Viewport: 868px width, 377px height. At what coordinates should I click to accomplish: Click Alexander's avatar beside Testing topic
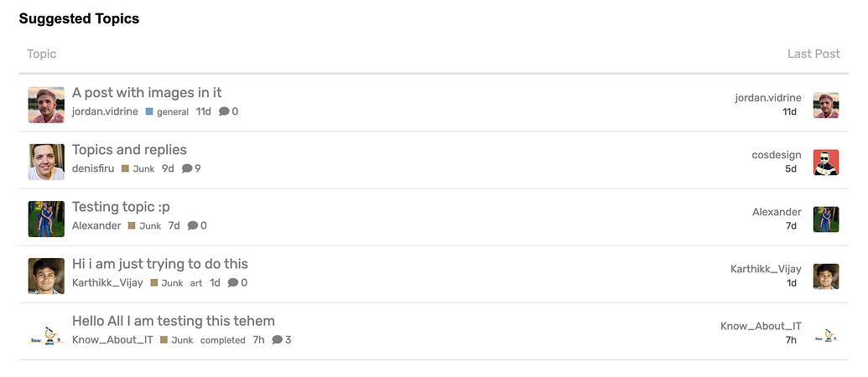(x=46, y=219)
